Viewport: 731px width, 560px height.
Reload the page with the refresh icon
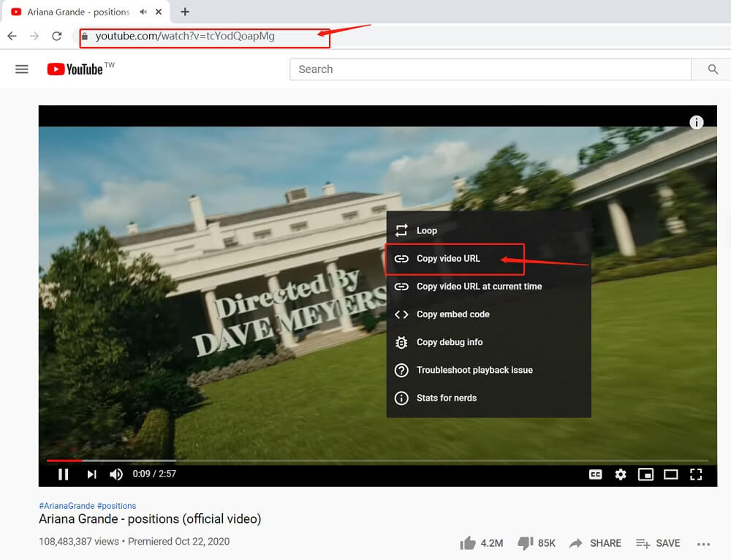(x=57, y=36)
